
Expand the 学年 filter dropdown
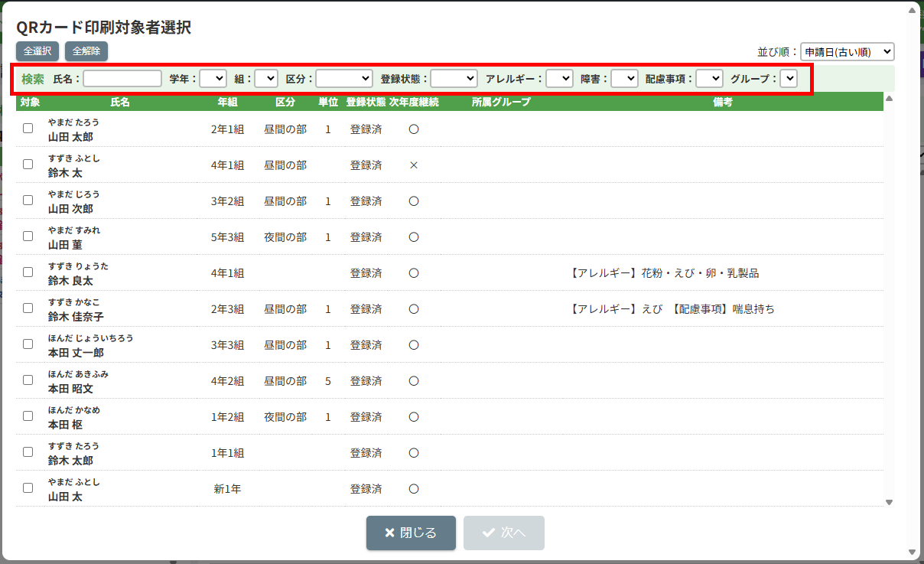(x=213, y=78)
